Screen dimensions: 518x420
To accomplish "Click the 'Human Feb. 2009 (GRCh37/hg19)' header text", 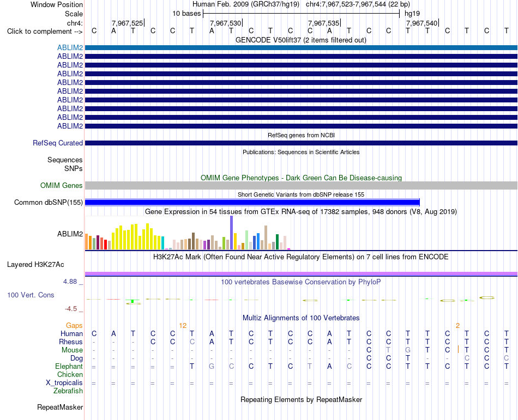I will 246,4.
